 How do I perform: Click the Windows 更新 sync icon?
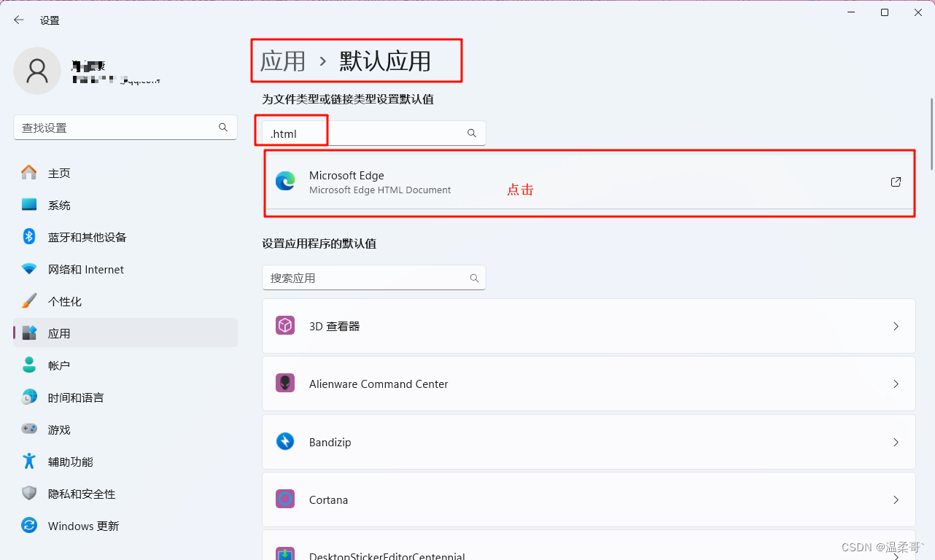point(29,525)
